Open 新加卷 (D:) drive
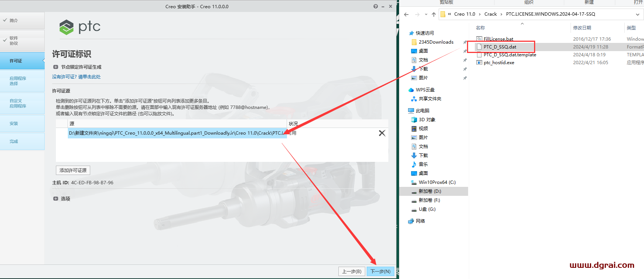The image size is (644, 279). click(x=430, y=191)
